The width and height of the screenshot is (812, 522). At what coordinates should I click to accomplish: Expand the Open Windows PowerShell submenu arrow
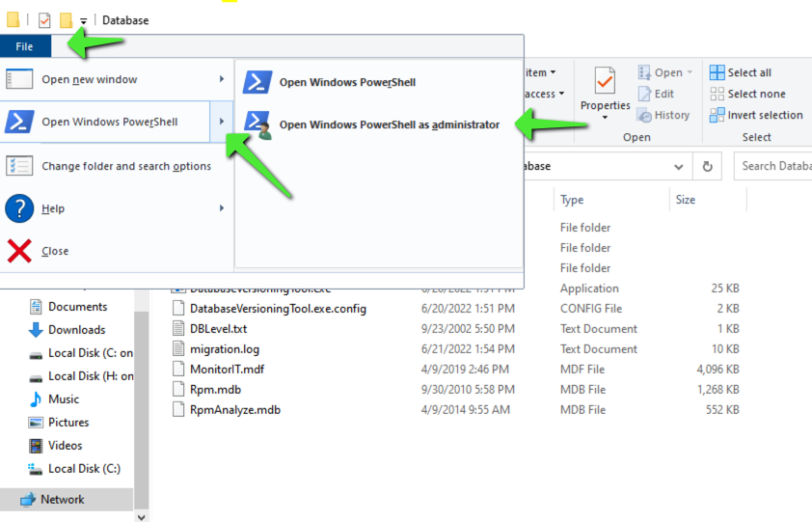click(222, 122)
